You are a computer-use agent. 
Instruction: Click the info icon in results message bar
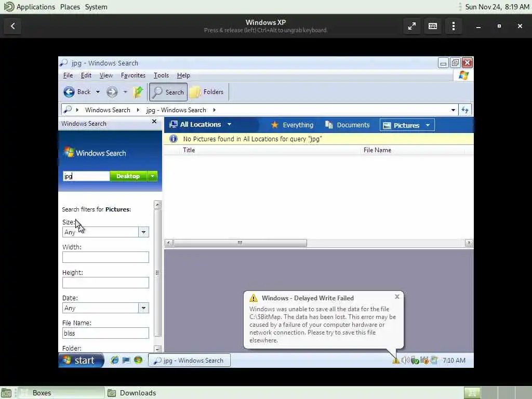coord(174,139)
